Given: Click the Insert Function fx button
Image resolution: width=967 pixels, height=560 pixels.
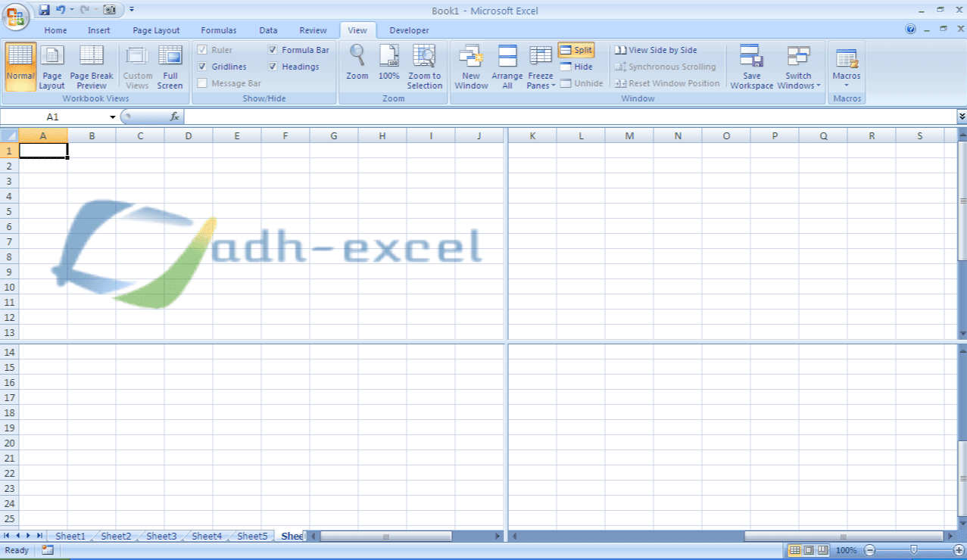Looking at the screenshot, I should pos(174,117).
